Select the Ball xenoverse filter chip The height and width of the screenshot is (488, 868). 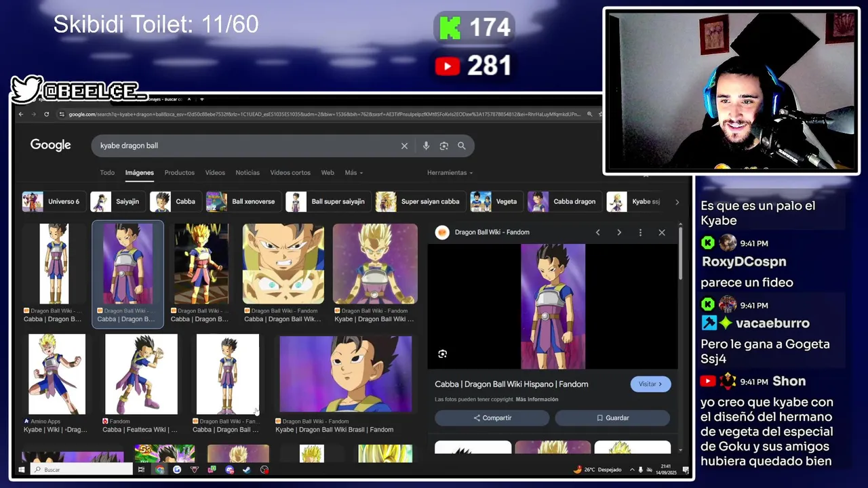[x=243, y=201]
